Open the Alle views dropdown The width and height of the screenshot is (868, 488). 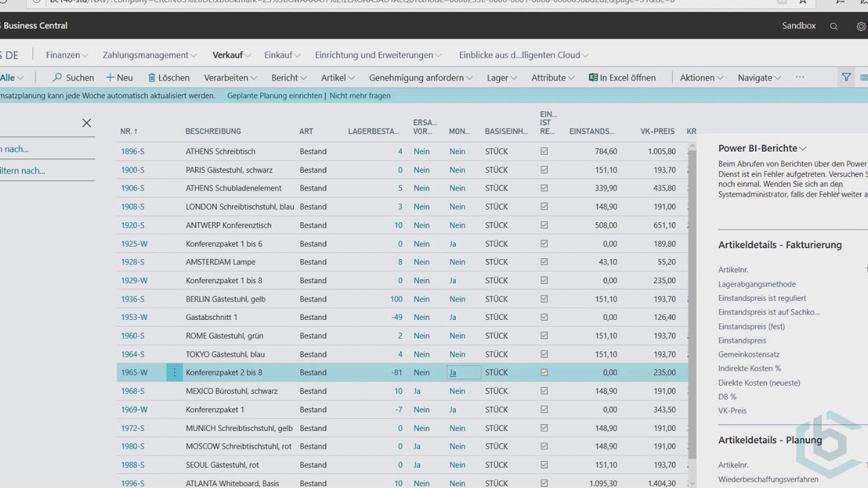(x=12, y=77)
